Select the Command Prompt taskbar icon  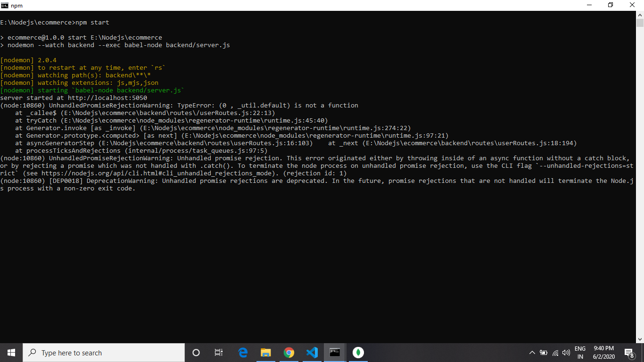point(335,353)
